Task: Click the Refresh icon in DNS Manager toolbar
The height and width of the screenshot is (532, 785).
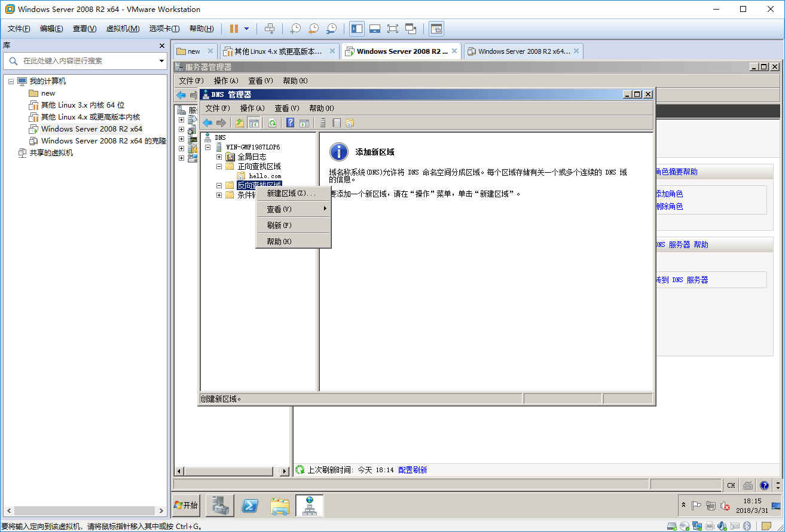Action: tap(272, 123)
